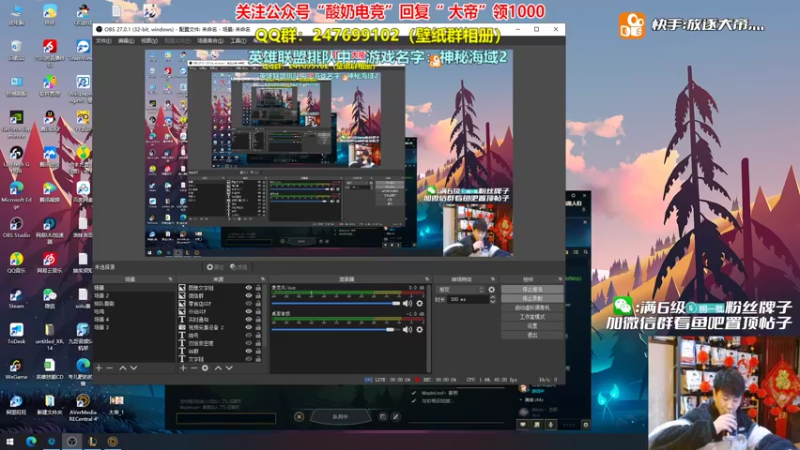
Task: Open the 工具 menu in OBS
Action: click(238, 41)
